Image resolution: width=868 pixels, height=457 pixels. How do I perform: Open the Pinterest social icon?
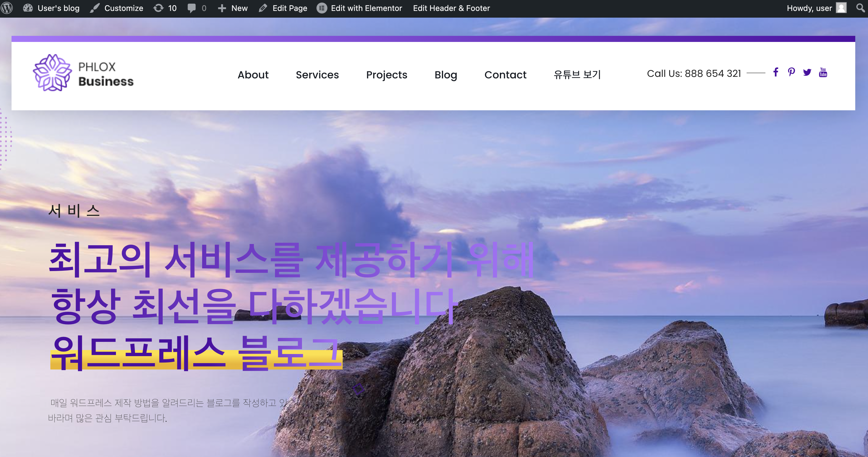pyautogui.click(x=791, y=72)
